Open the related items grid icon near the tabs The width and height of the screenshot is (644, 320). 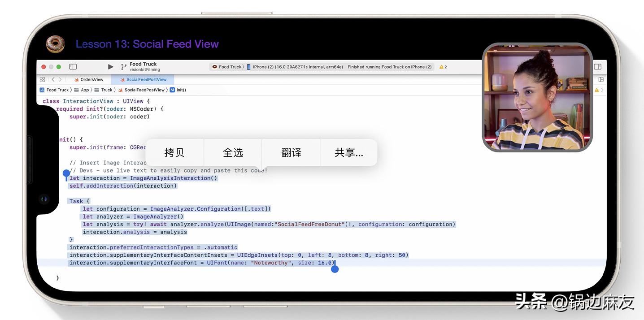pyautogui.click(x=42, y=79)
